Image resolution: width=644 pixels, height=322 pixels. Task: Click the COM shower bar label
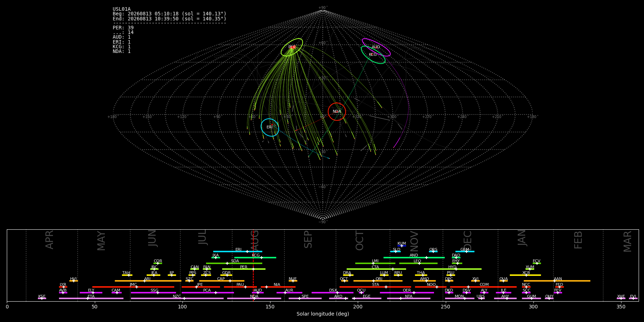point(484,285)
